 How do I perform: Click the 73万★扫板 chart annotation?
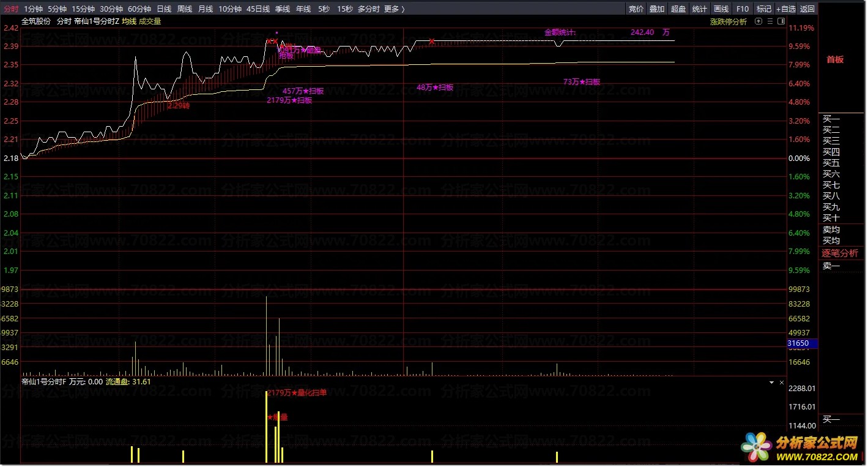click(x=581, y=81)
